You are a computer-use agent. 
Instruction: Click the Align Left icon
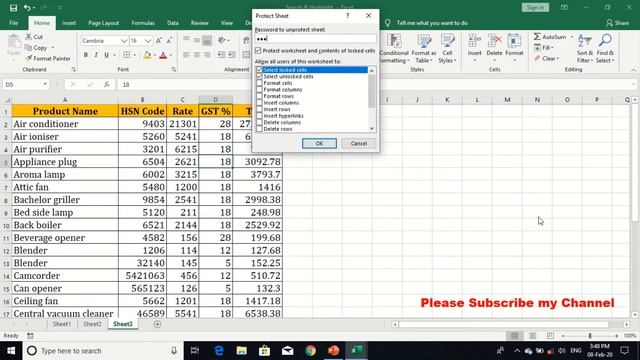(x=187, y=55)
